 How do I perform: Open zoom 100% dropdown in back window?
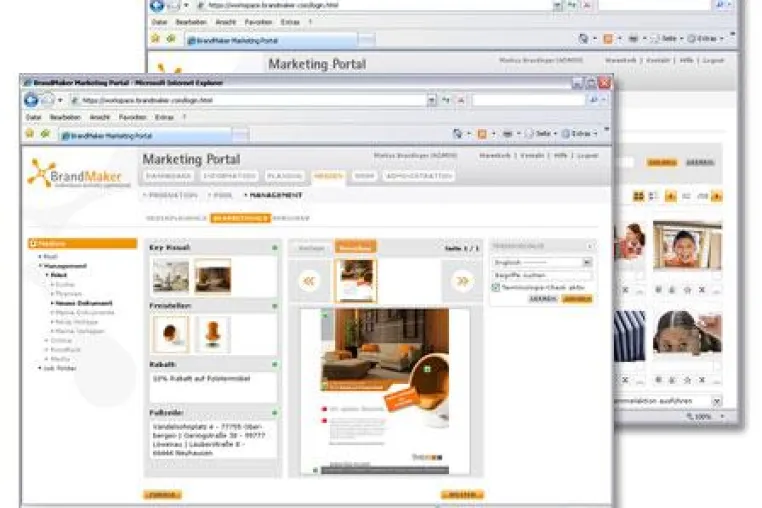tap(722, 417)
